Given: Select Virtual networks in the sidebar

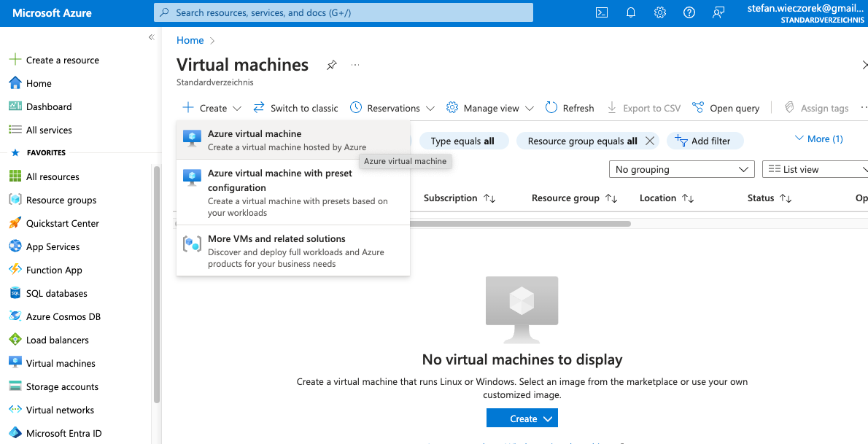Looking at the screenshot, I should 55,410.
